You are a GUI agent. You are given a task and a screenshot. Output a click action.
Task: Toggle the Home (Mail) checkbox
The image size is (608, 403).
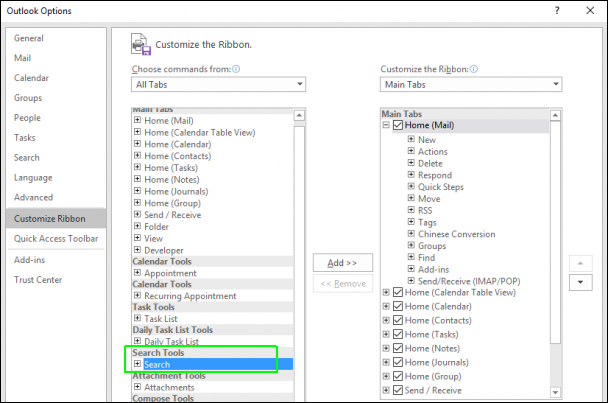pos(398,125)
